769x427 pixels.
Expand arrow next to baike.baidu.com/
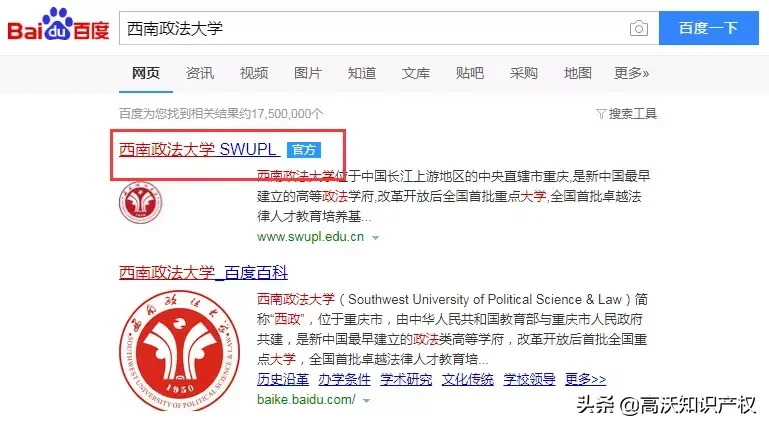(366, 401)
